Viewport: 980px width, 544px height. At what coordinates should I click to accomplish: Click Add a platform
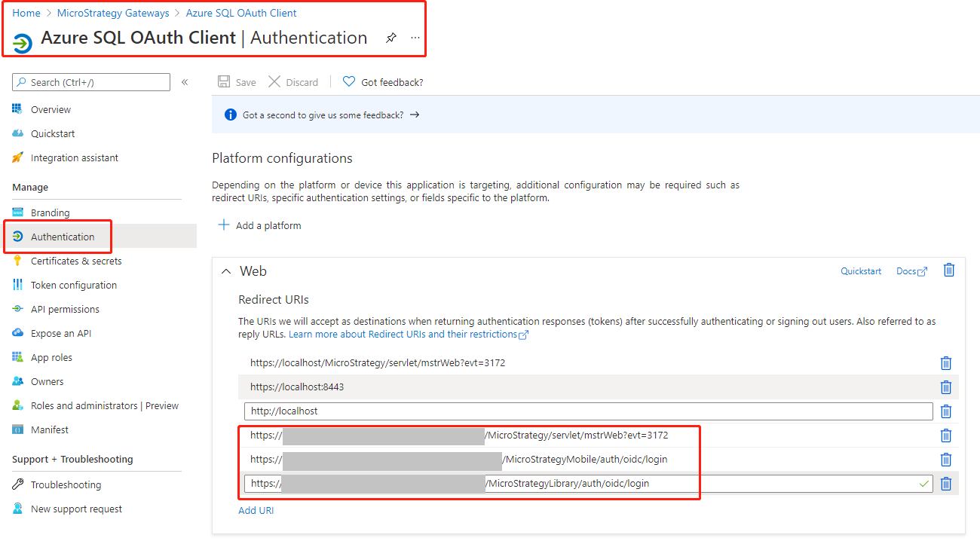click(x=259, y=225)
